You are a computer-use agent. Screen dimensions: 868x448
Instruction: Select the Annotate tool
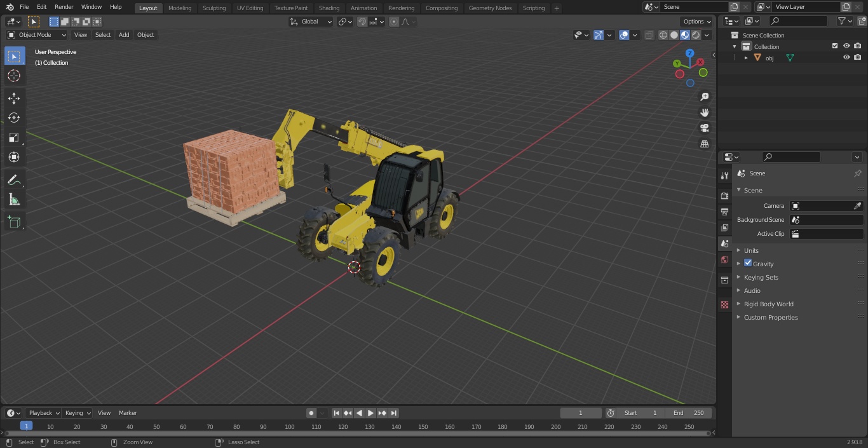pyautogui.click(x=14, y=180)
